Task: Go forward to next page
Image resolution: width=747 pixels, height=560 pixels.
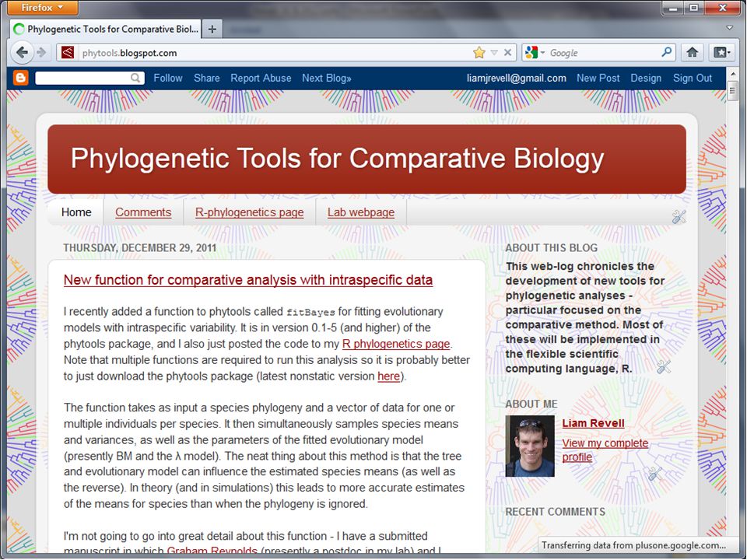Action: point(42,52)
